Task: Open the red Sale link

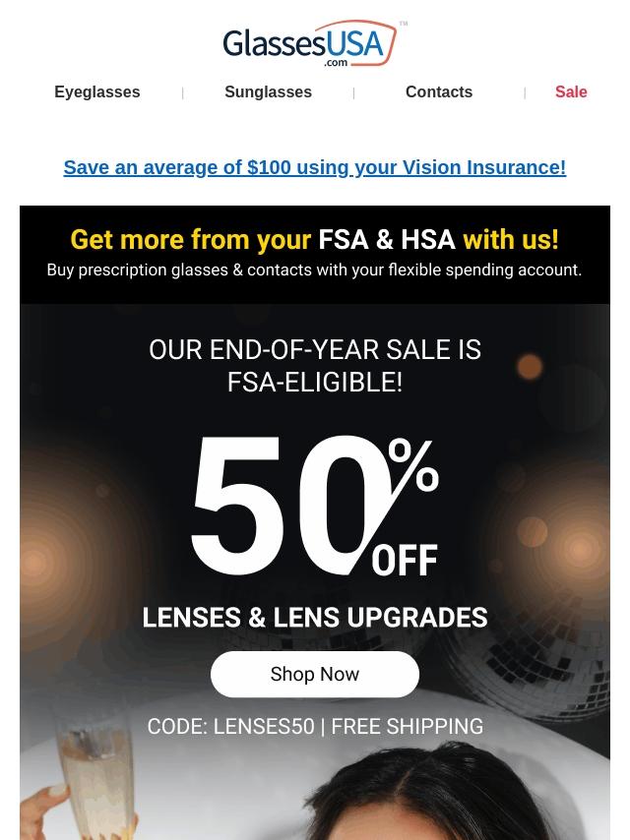Action: pyautogui.click(x=571, y=91)
